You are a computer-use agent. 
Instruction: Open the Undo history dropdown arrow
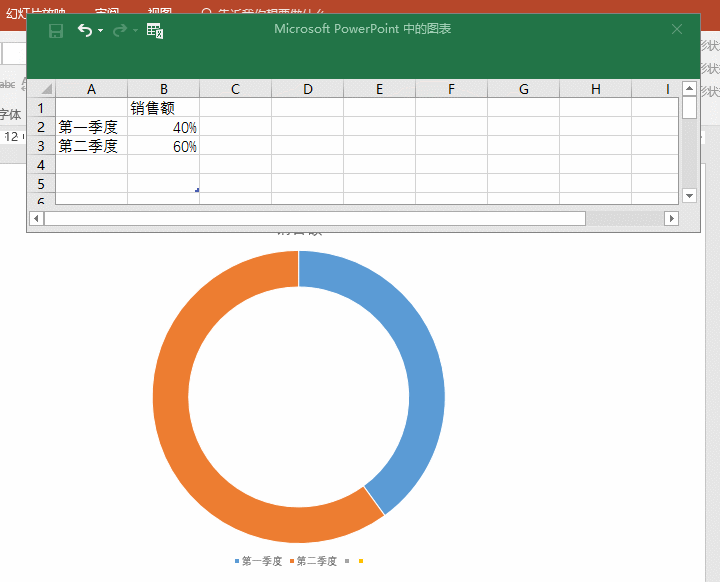click(x=101, y=32)
